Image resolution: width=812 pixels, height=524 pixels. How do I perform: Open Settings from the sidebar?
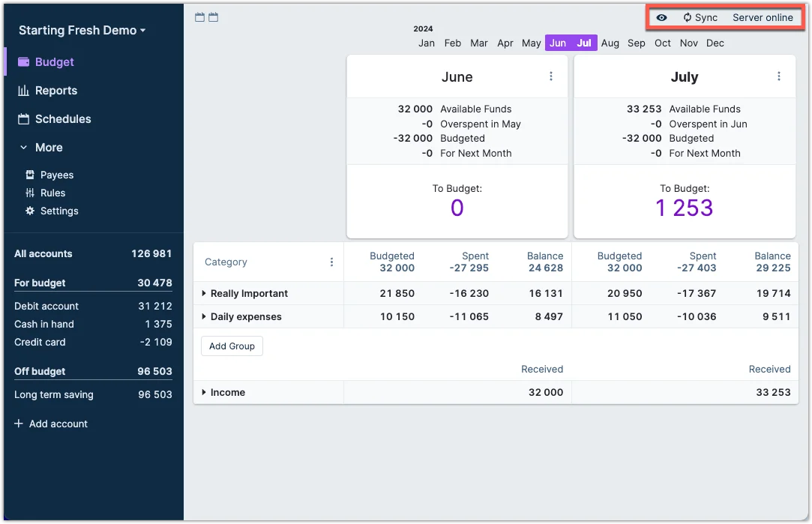pyautogui.click(x=58, y=211)
